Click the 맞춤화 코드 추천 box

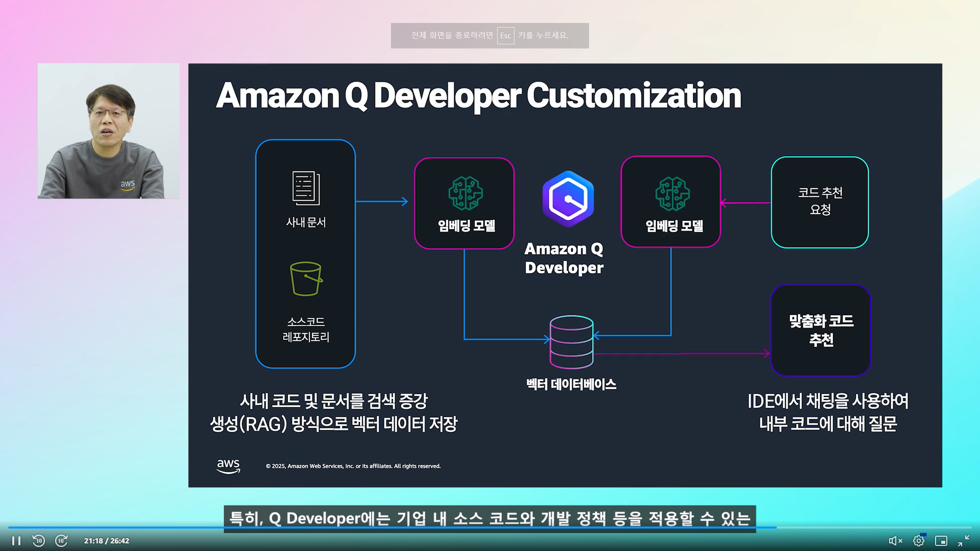[820, 330]
